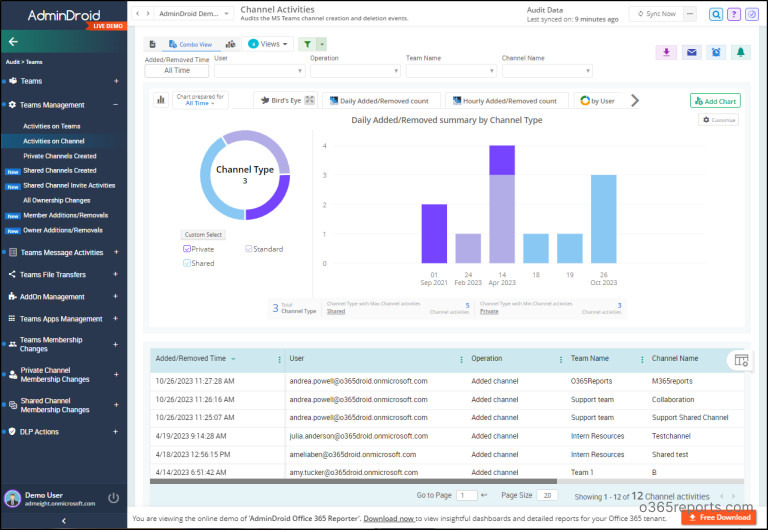Open Shared Channel Invite Activities report

69,185
